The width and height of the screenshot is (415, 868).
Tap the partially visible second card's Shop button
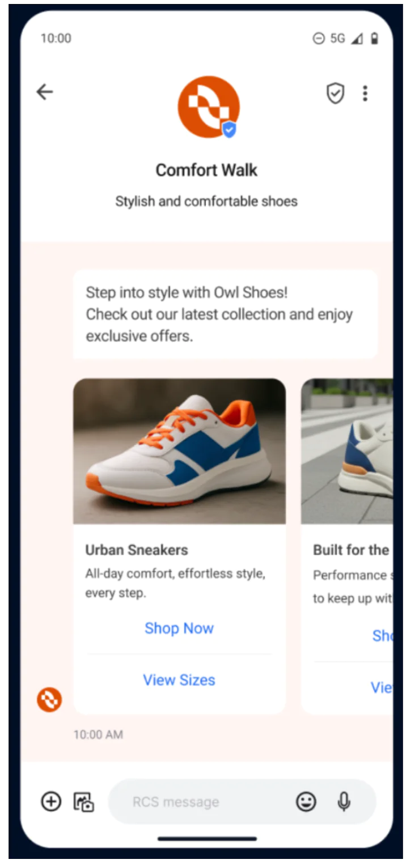383,636
